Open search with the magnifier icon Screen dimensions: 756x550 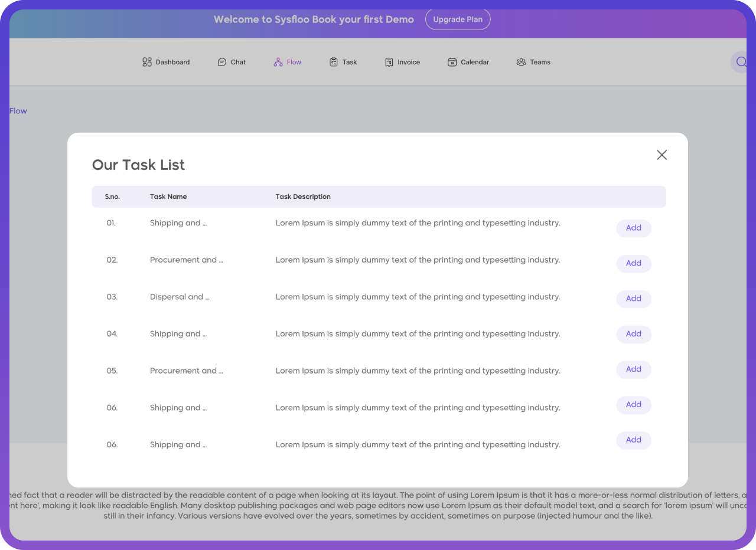pyautogui.click(x=741, y=62)
